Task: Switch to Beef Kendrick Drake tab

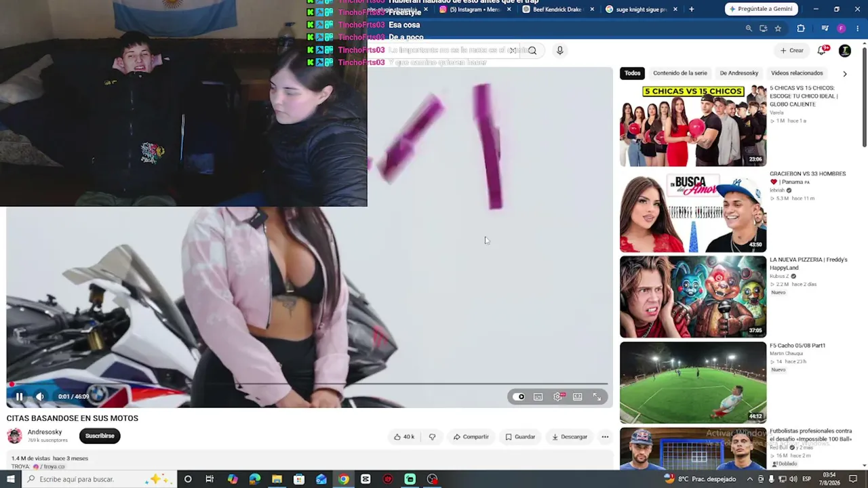Action: (557, 9)
